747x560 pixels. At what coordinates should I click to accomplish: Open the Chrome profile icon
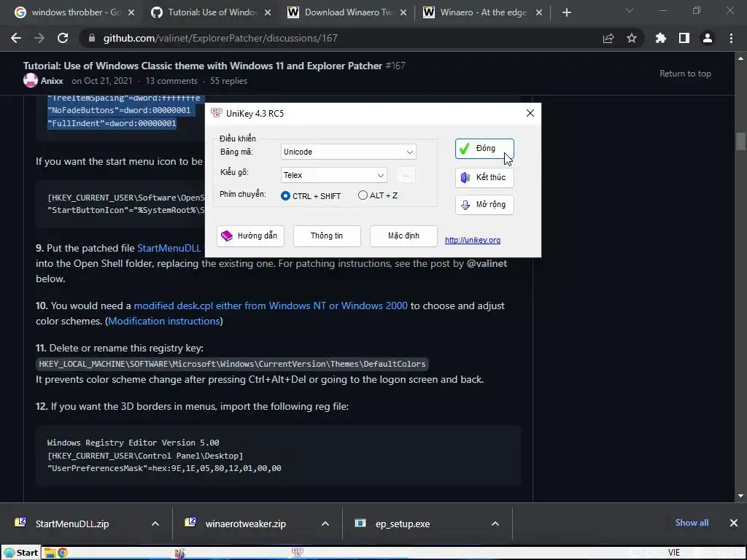[708, 38]
